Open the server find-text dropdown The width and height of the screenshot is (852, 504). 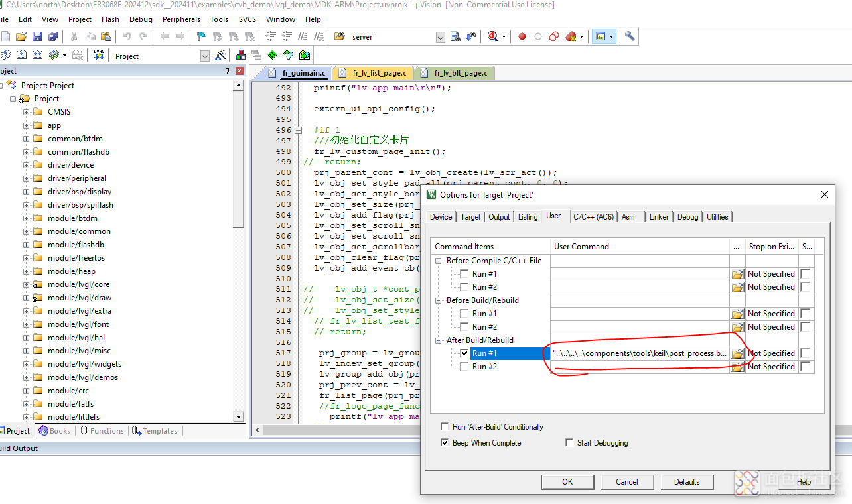pos(441,37)
